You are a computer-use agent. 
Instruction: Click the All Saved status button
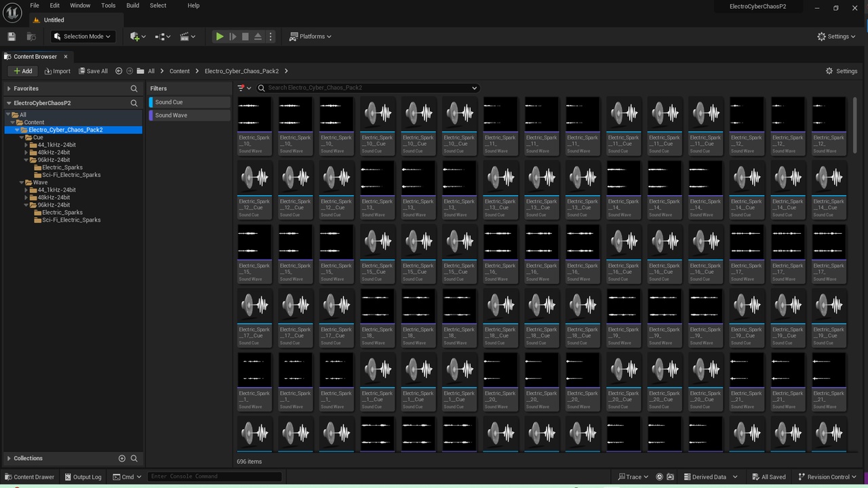768,476
